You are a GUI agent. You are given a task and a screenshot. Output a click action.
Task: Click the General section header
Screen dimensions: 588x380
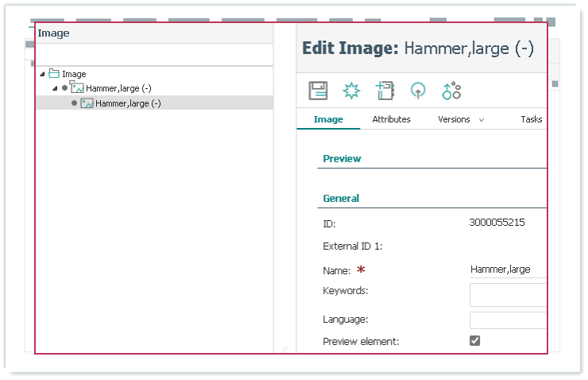[x=341, y=199]
